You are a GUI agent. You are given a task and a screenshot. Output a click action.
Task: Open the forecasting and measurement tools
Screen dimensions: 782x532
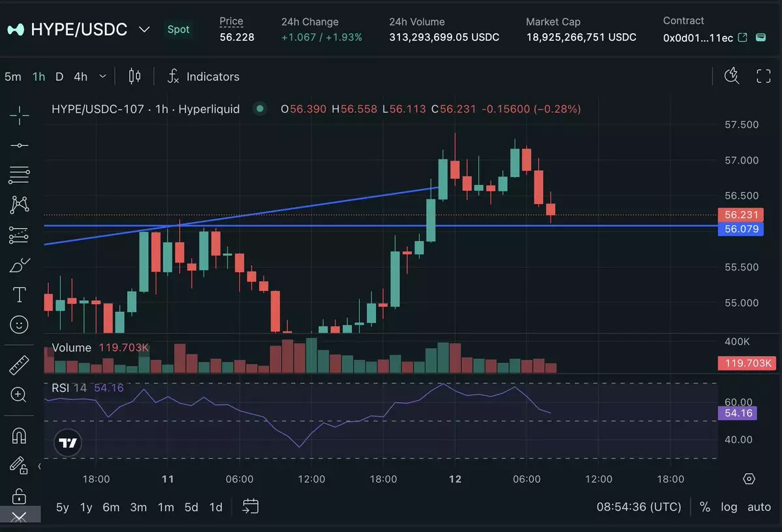click(20, 235)
